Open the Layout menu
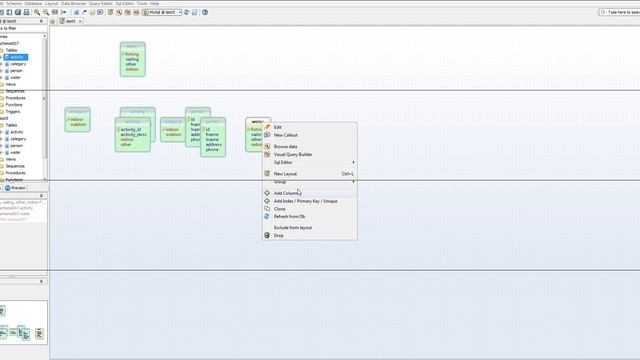The height and width of the screenshot is (360, 640). click(51, 3)
